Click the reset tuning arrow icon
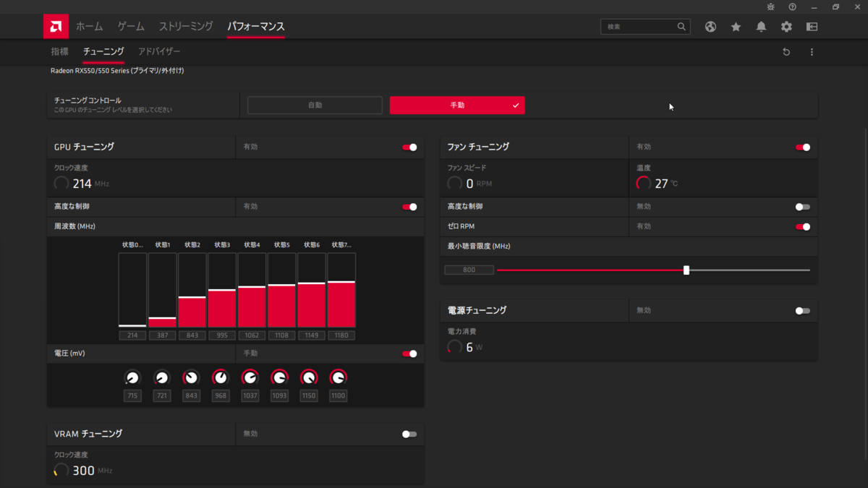This screenshot has height=488, width=868. [x=786, y=52]
